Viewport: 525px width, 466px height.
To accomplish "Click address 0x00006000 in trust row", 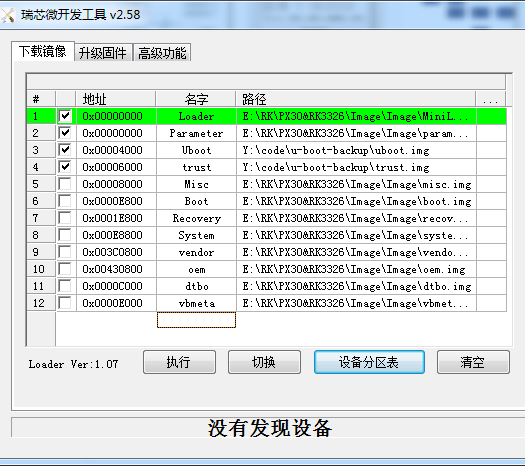I will point(116,167).
